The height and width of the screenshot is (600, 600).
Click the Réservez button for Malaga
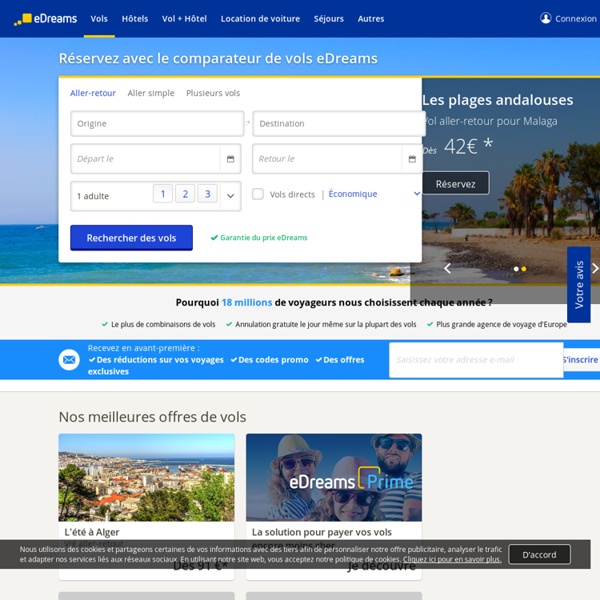(x=455, y=183)
